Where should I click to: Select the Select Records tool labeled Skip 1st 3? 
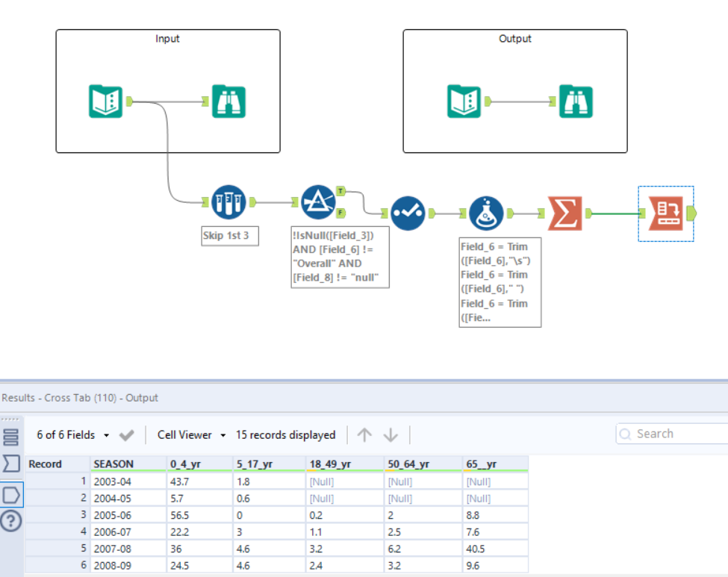pyautogui.click(x=228, y=202)
